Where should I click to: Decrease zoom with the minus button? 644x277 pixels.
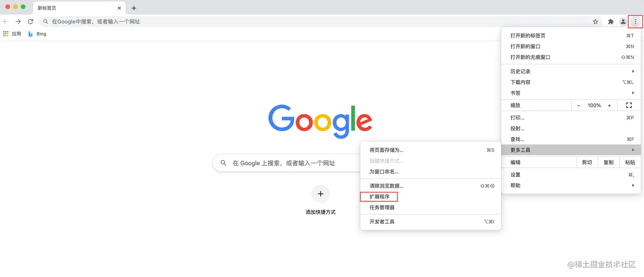pyautogui.click(x=578, y=105)
